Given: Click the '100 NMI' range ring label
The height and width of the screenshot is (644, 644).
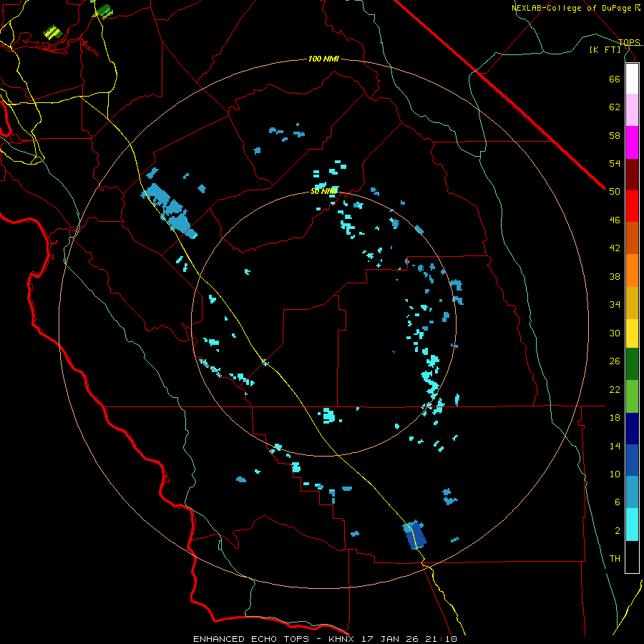Looking at the screenshot, I should point(323,59).
